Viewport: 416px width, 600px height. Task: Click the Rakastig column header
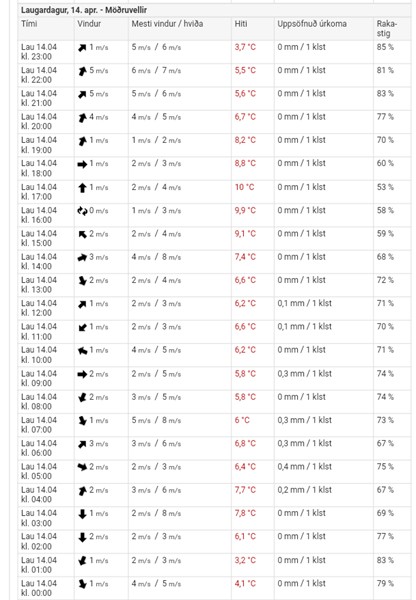(x=387, y=28)
